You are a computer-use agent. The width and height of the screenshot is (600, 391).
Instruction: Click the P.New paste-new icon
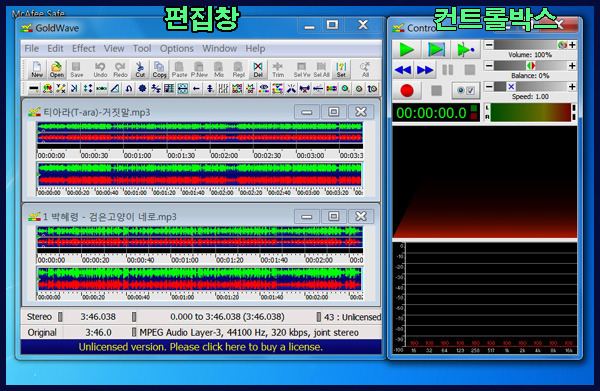click(199, 69)
